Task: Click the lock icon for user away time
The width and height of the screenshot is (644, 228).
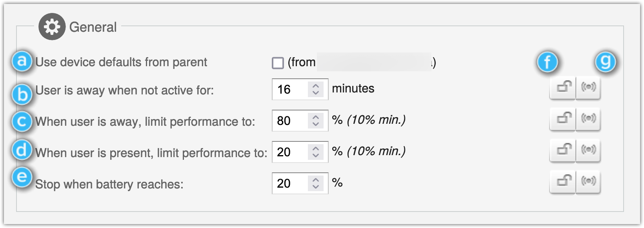Action: pyautogui.click(x=563, y=88)
